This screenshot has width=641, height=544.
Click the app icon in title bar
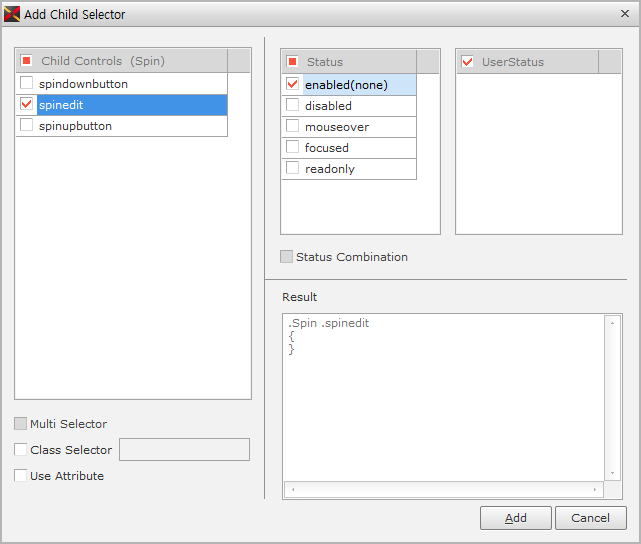(12, 15)
